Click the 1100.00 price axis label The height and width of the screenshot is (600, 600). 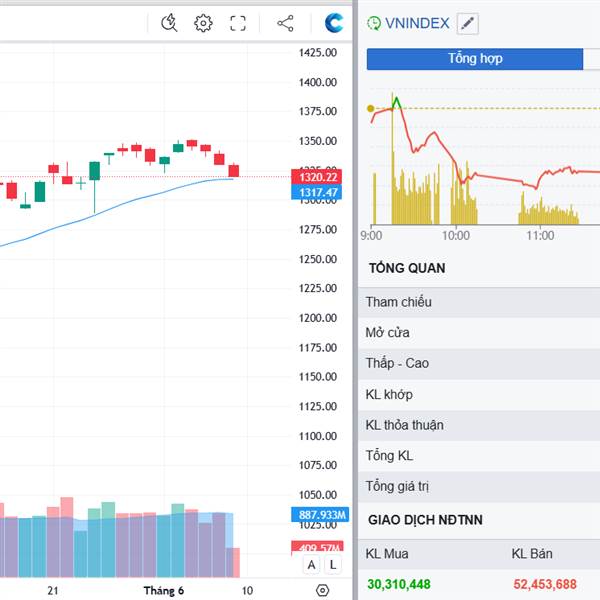click(x=318, y=436)
